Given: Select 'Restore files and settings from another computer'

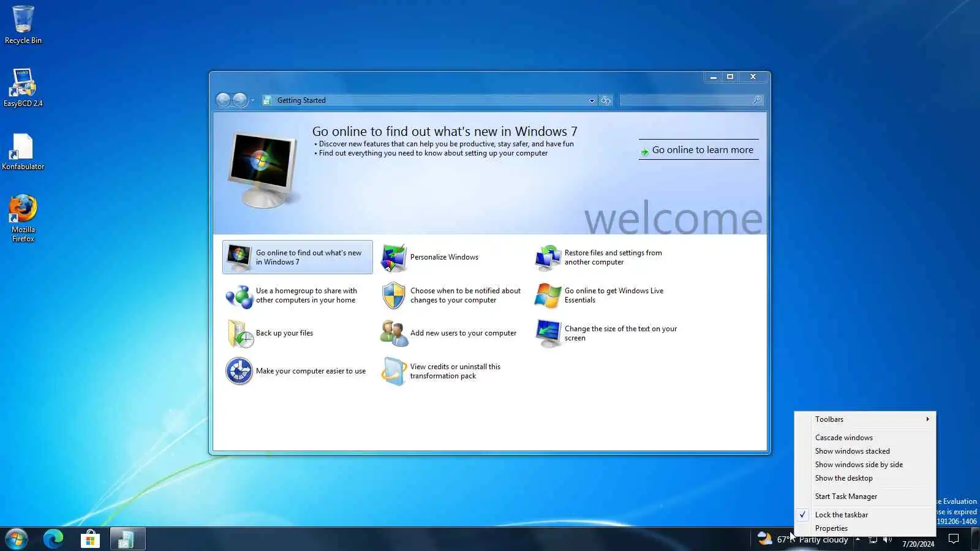Looking at the screenshot, I should [x=598, y=257].
